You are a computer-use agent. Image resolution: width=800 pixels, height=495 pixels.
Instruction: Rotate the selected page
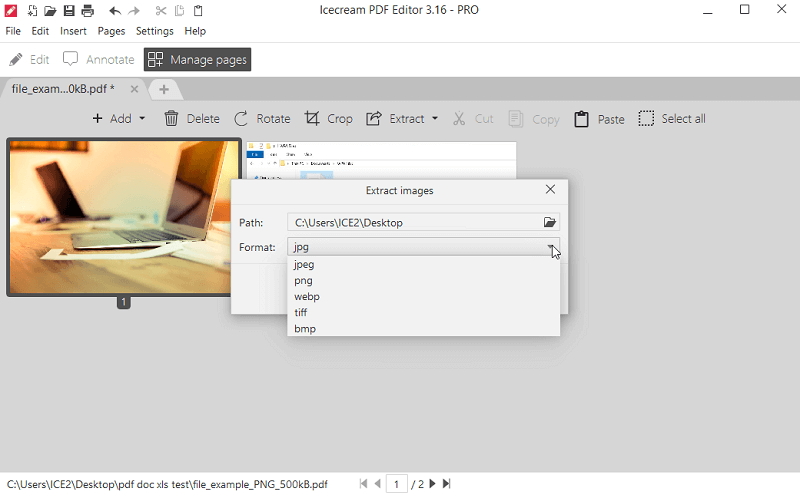(x=262, y=119)
